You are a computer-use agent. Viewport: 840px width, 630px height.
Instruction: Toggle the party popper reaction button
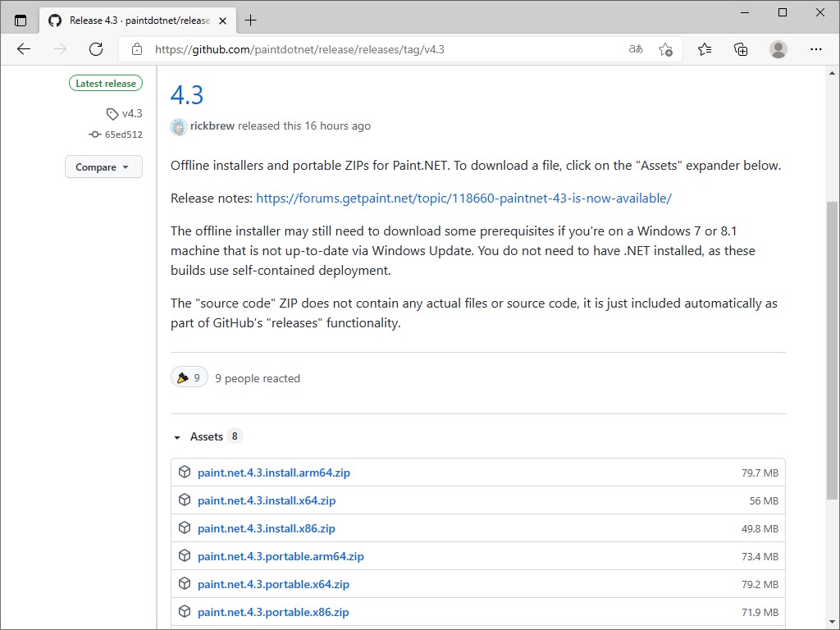coord(189,378)
